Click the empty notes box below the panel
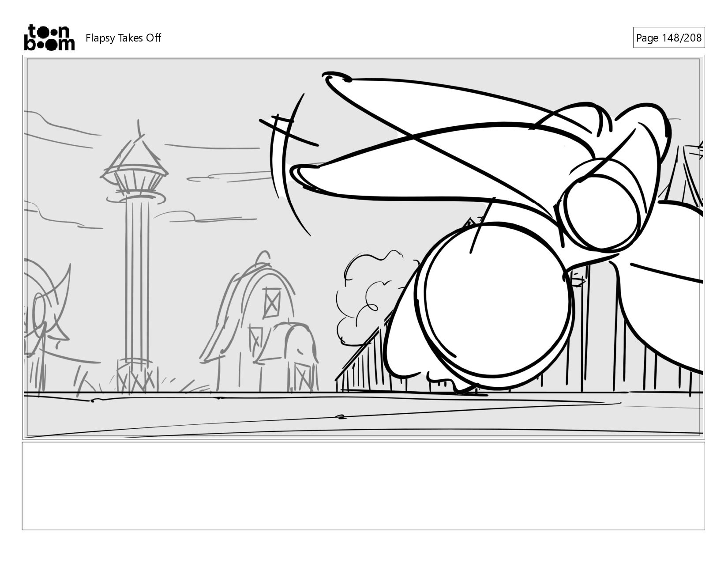728x563 pixels. pyautogui.click(x=364, y=486)
